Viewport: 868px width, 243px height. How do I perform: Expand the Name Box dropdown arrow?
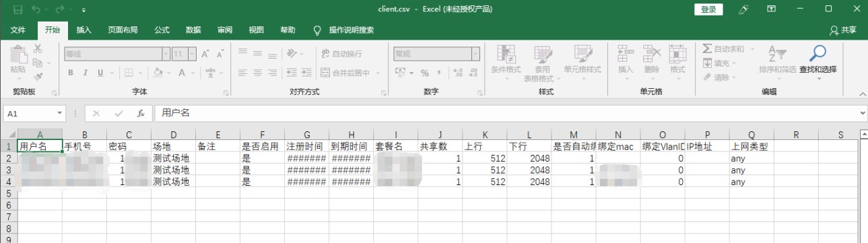(60, 114)
